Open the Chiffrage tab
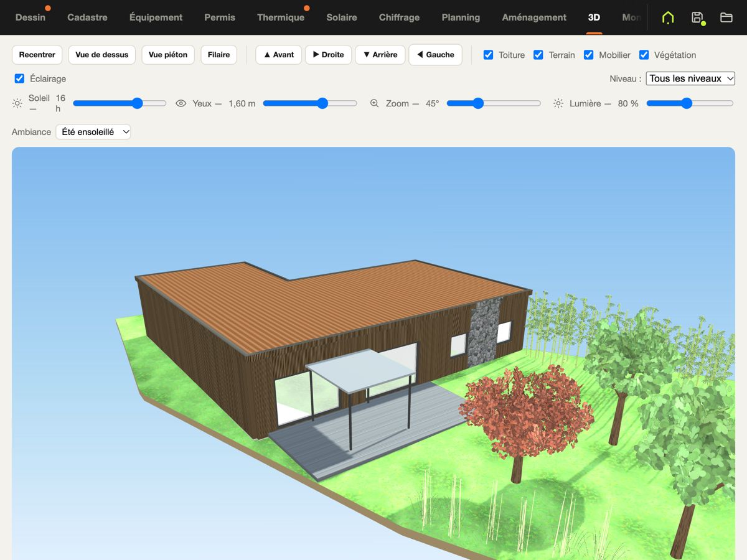747x560 pixels. (x=399, y=17)
